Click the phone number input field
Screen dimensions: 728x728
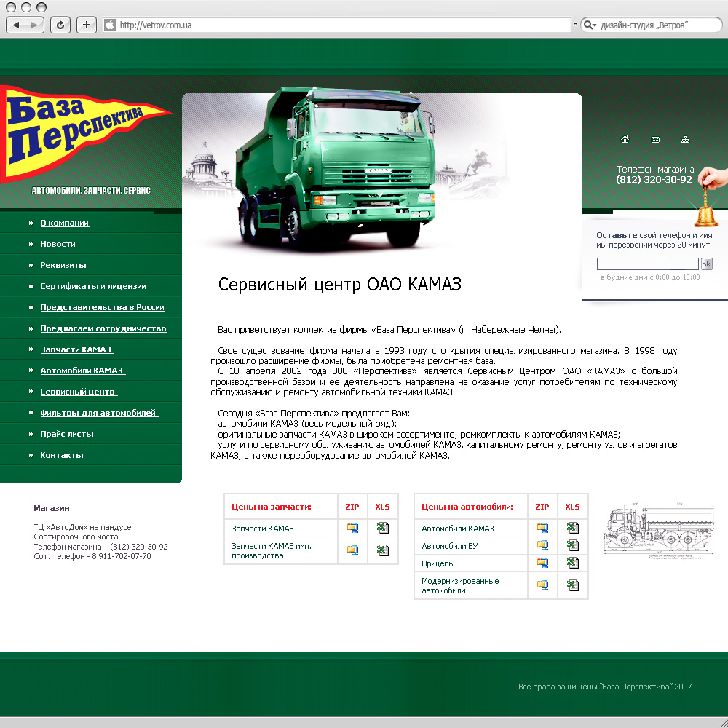point(649,264)
